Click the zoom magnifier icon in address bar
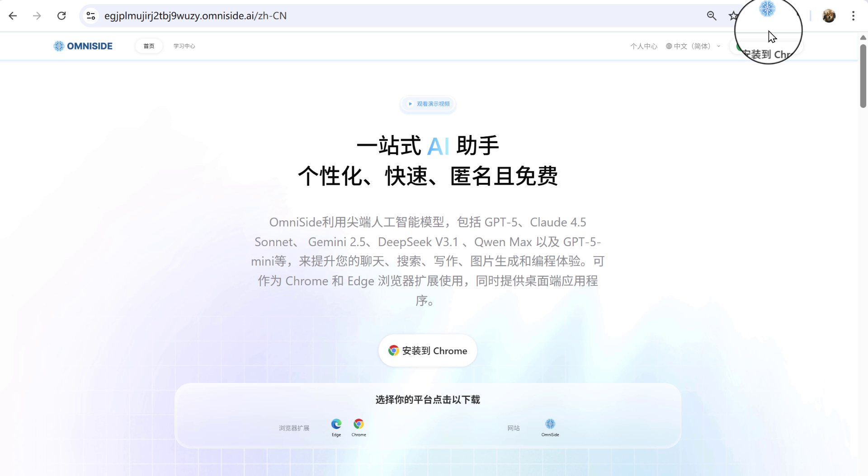Screen dimensions: 868x476 712,16
